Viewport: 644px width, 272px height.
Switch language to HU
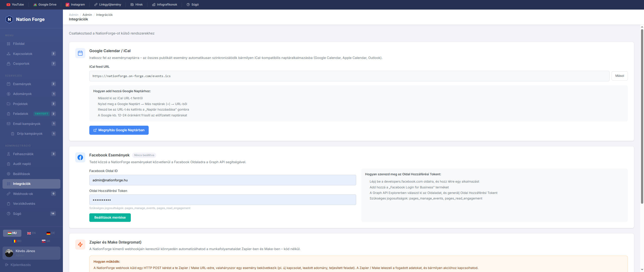(x=12, y=233)
